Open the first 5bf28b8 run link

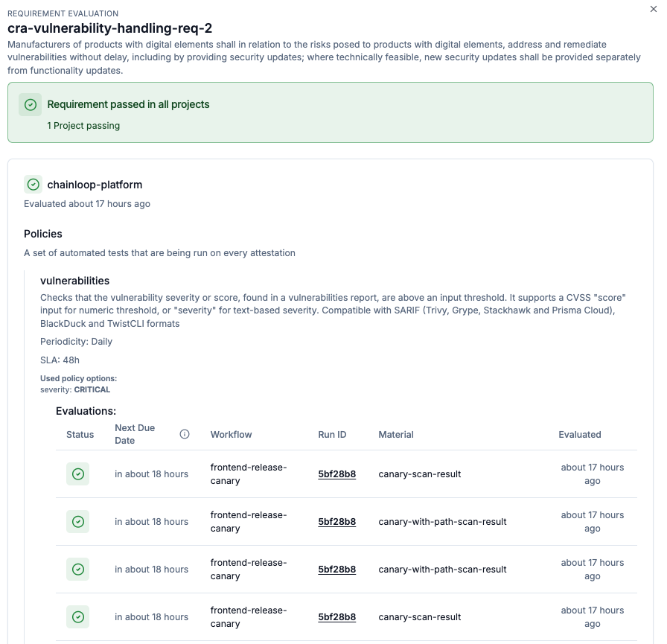pyautogui.click(x=336, y=474)
